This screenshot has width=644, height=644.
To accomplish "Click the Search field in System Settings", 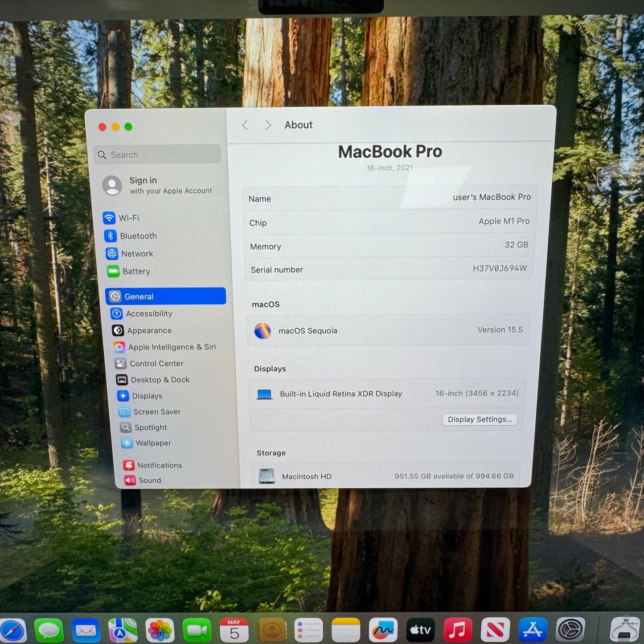I will [x=157, y=154].
